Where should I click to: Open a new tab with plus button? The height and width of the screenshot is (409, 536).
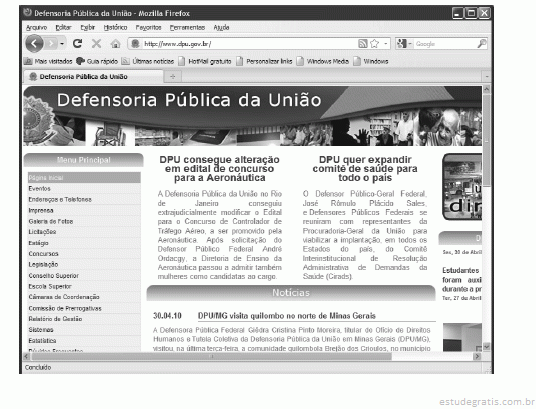tap(173, 77)
